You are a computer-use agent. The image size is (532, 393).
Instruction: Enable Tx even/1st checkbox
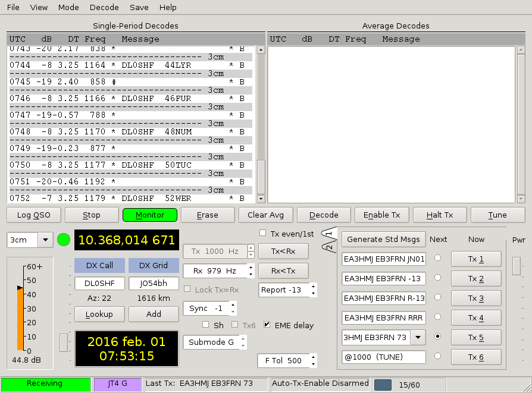point(263,233)
